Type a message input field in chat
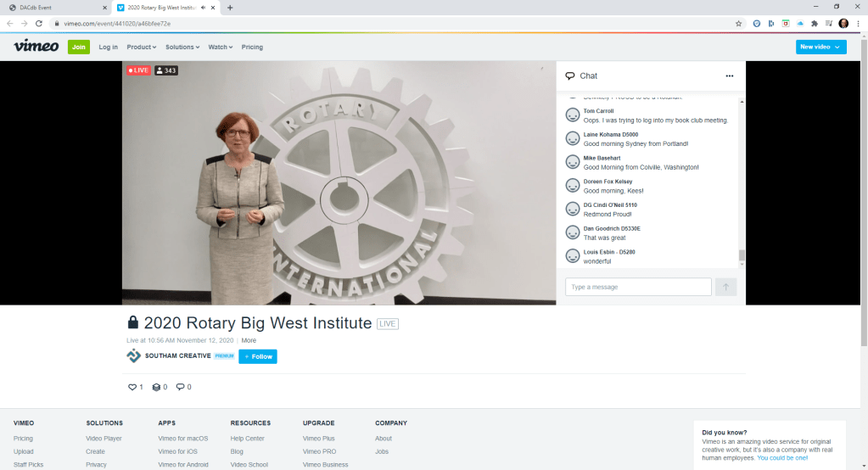The image size is (868, 470). coord(638,287)
